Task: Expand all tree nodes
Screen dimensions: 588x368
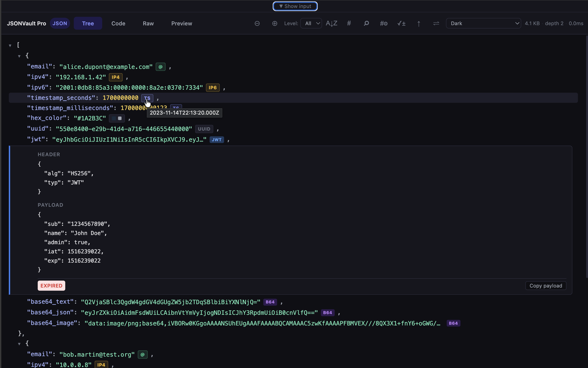Action: [x=274, y=23]
